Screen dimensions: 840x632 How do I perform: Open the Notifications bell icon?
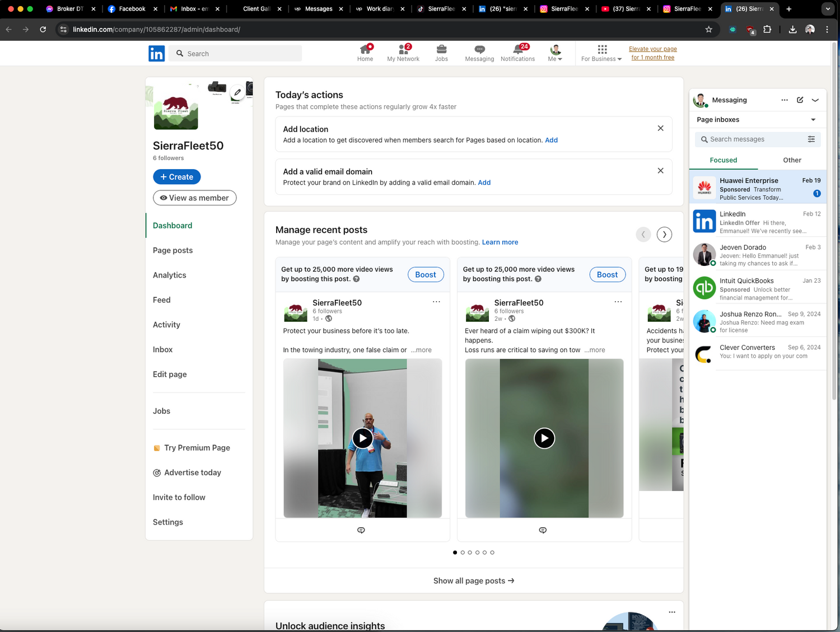517,53
